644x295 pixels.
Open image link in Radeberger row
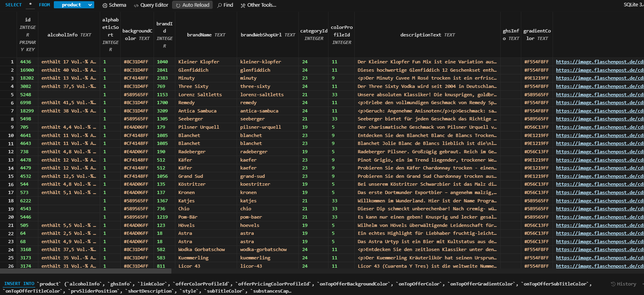click(x=600, y=152)
